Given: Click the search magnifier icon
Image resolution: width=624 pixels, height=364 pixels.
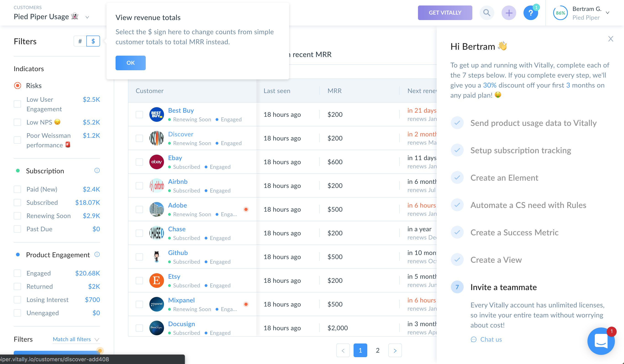Looking at the screenshot, I should point(487,13).
